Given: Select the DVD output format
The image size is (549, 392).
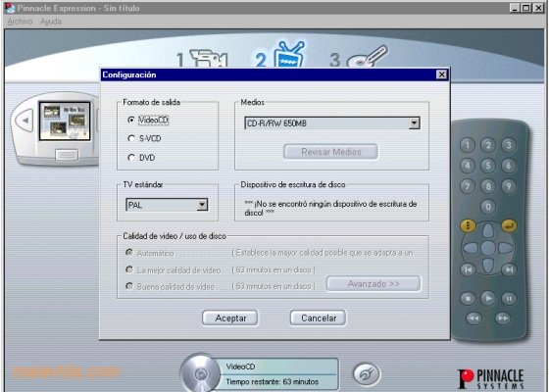Looking at the screenshot, I should (141, 158).
